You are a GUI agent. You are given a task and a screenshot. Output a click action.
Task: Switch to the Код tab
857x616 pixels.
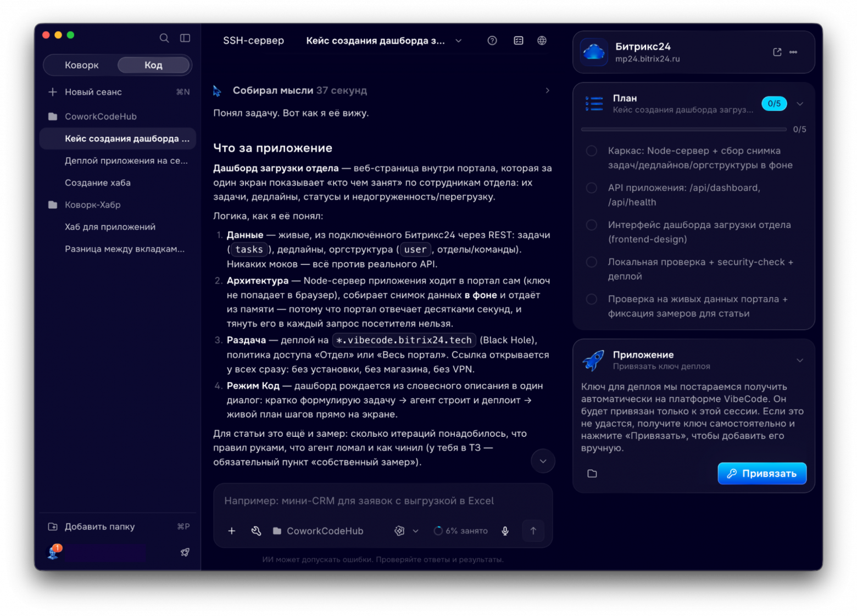click(x=154, y=65)
